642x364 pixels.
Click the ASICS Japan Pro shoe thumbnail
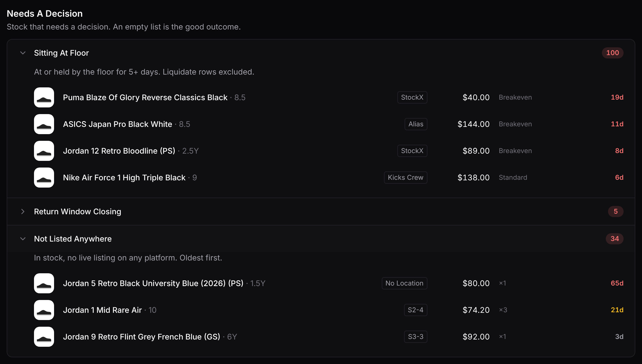pos(44,124)
